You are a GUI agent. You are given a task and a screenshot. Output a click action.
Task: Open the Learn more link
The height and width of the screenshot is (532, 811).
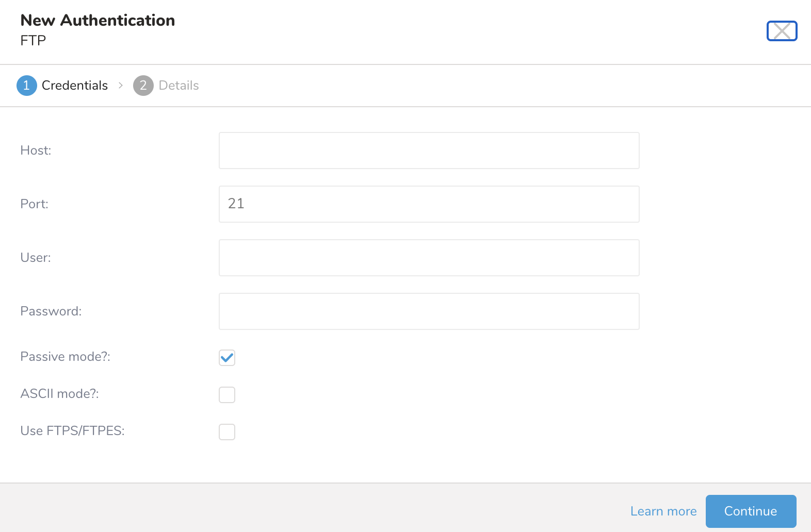click(663, 511)
